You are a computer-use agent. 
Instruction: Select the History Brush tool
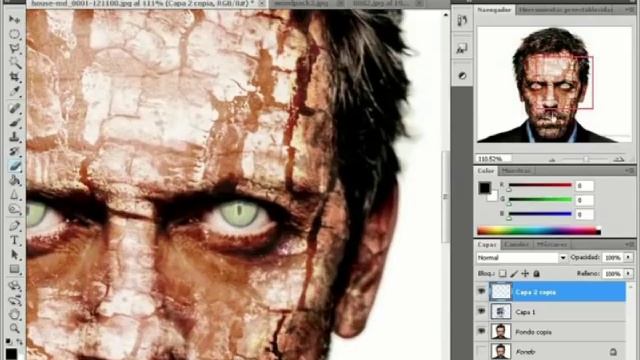14,151
